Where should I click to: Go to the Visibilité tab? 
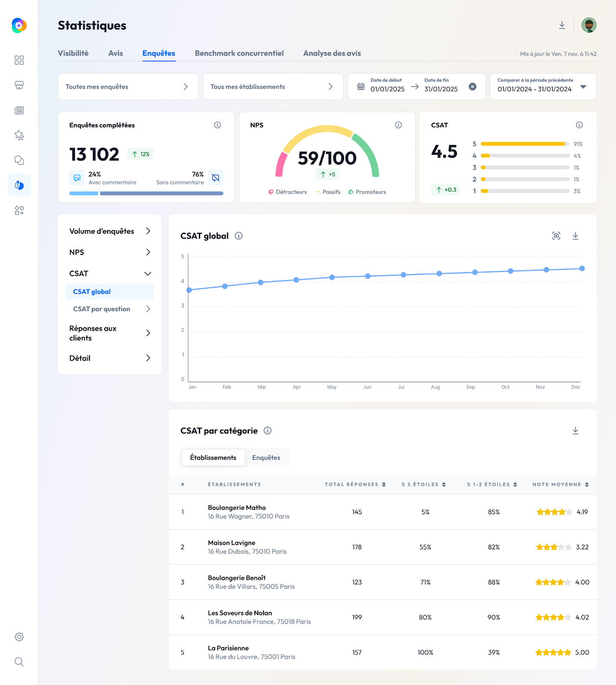73,53
